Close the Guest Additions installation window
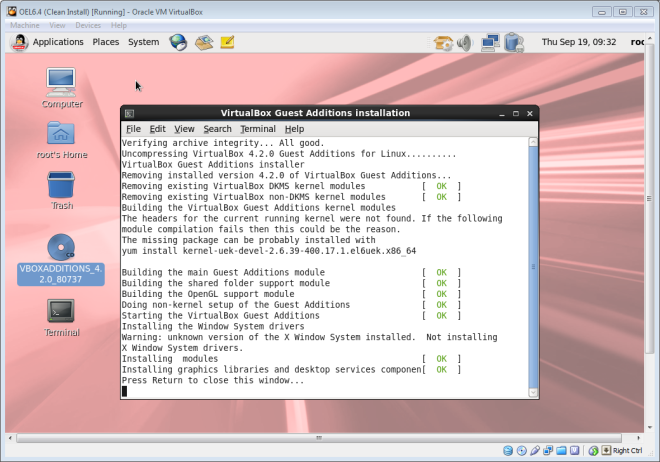Viewport: 660px width, 462px height. (530, 114)
